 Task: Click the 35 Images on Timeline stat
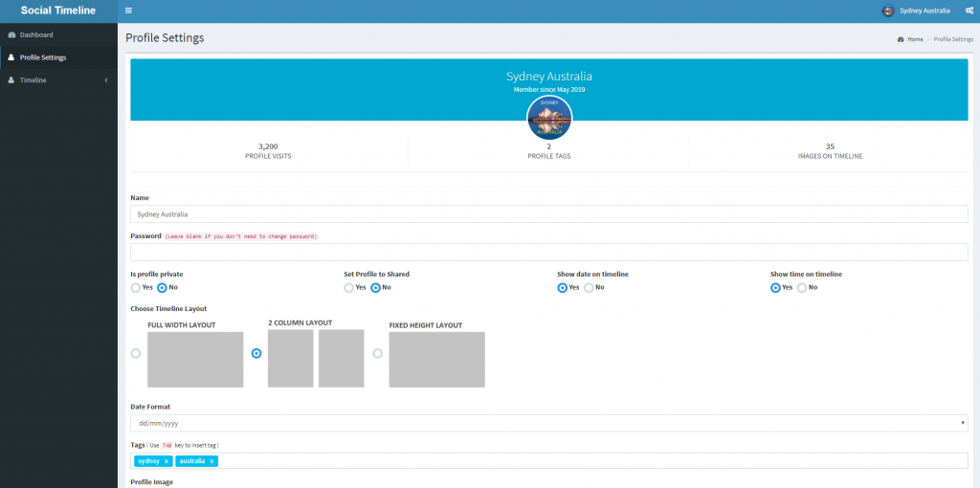coord(830,151)
